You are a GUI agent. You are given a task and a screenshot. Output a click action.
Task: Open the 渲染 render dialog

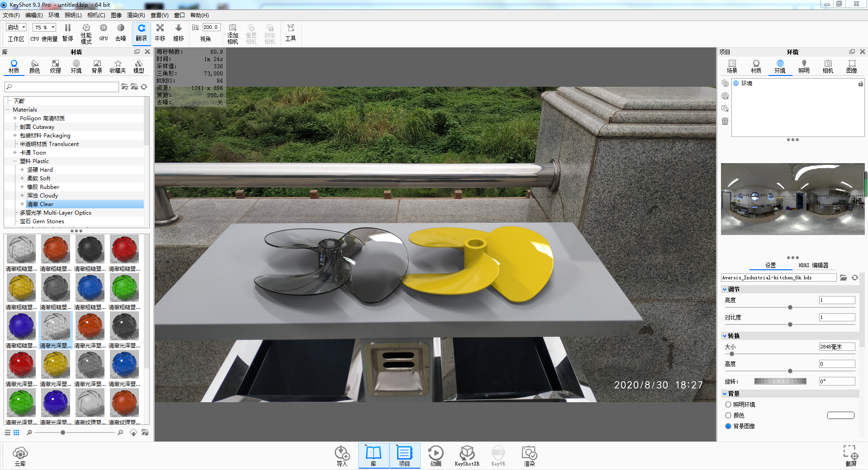point(529,456)
